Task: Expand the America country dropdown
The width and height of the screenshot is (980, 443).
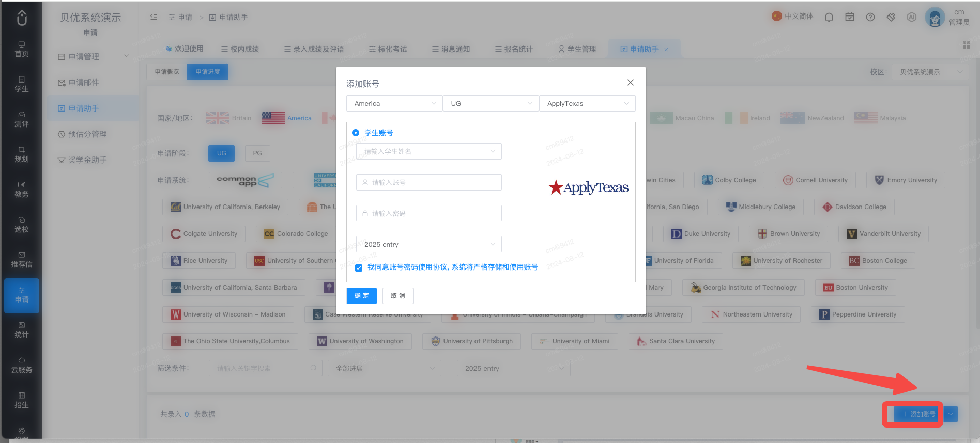Action: tap(394, 103)
